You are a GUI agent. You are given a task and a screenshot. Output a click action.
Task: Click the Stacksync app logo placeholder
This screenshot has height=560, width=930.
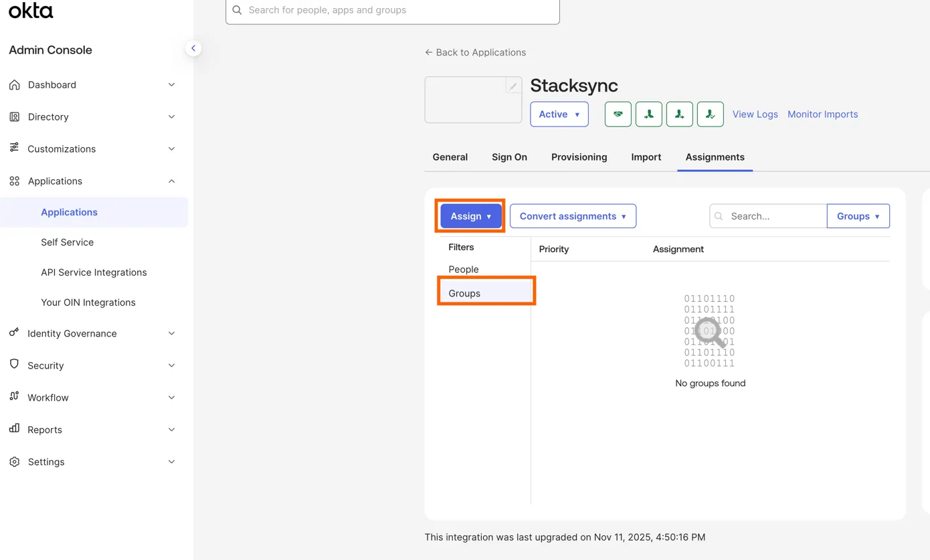pyautogui.click(x=473, y=100)
